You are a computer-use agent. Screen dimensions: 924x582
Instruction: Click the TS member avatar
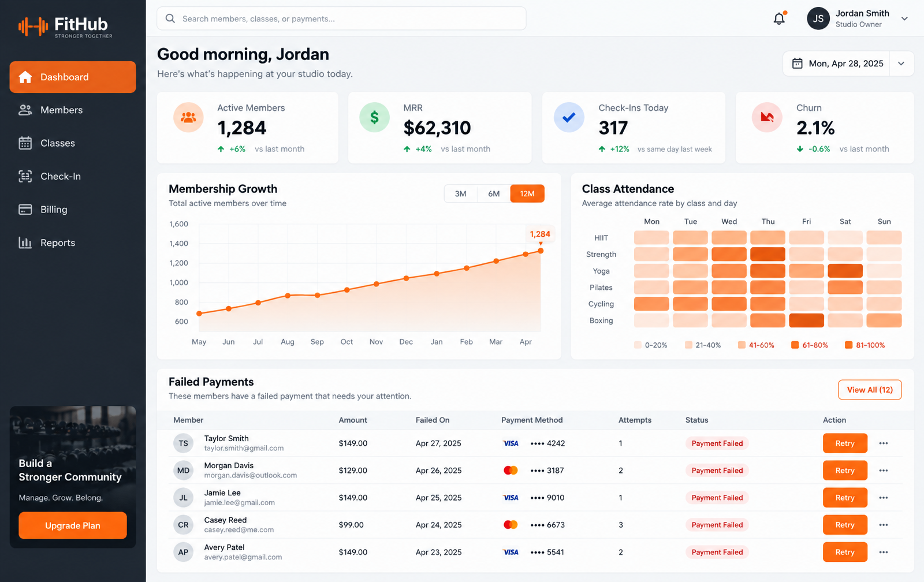pos(183,443)
